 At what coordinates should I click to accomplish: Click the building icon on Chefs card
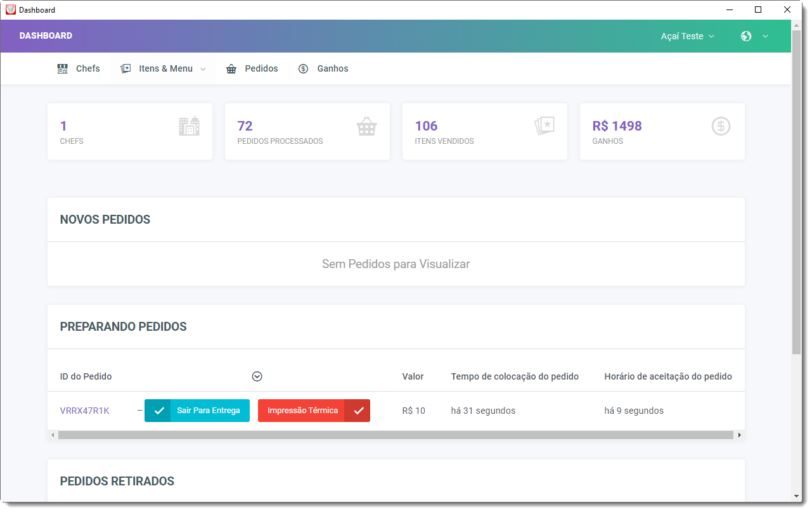tap(189, 126)
